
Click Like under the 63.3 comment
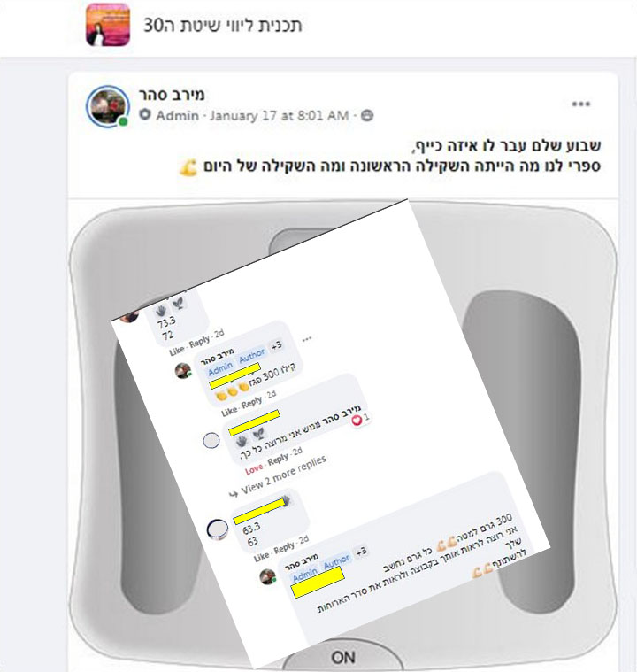(x=261, y=556)
